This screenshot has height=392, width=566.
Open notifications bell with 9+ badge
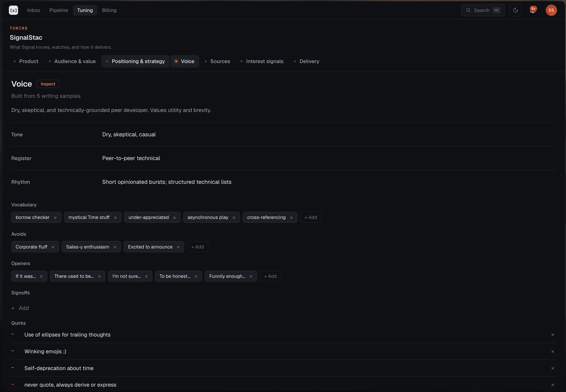coord(533,10)
